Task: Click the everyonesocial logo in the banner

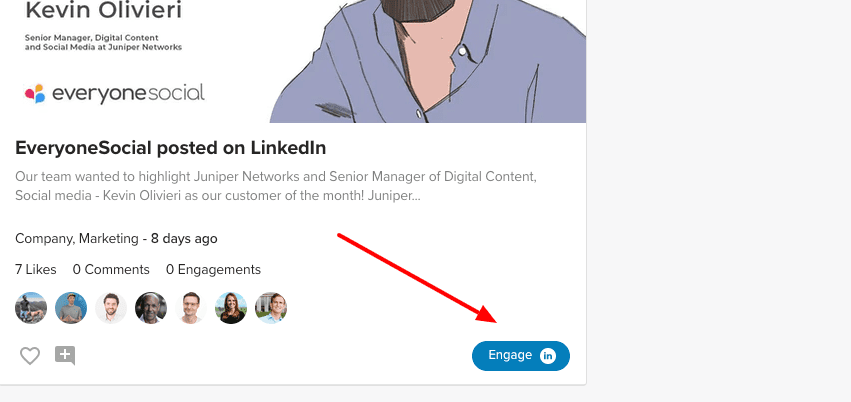Action: pos(115,93)
